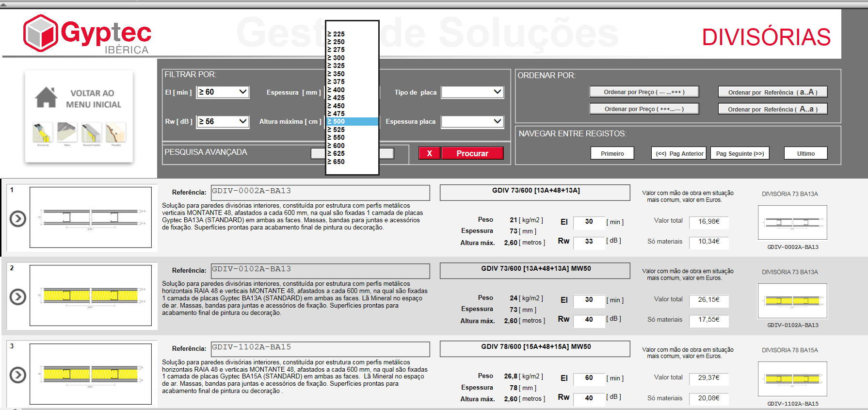Click the Referência field GDIV-1102A-BA15
The height and width of the screenshot is (410, 868).
coord(320,348)
